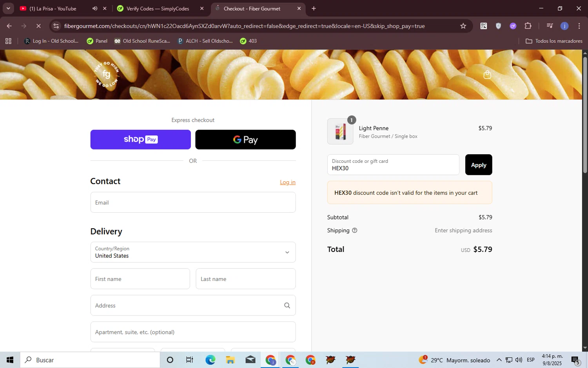Open the browser extensions puzzle icon

point(528,26)
